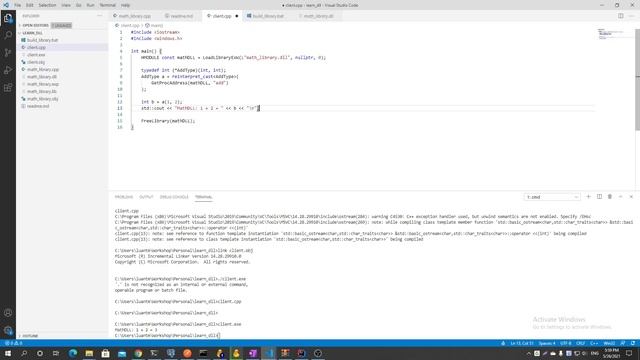Viewport: 640px width, 360px height.
Task: Click the split editor right icon
Action: pyautogui.click(x=620, y=16)
